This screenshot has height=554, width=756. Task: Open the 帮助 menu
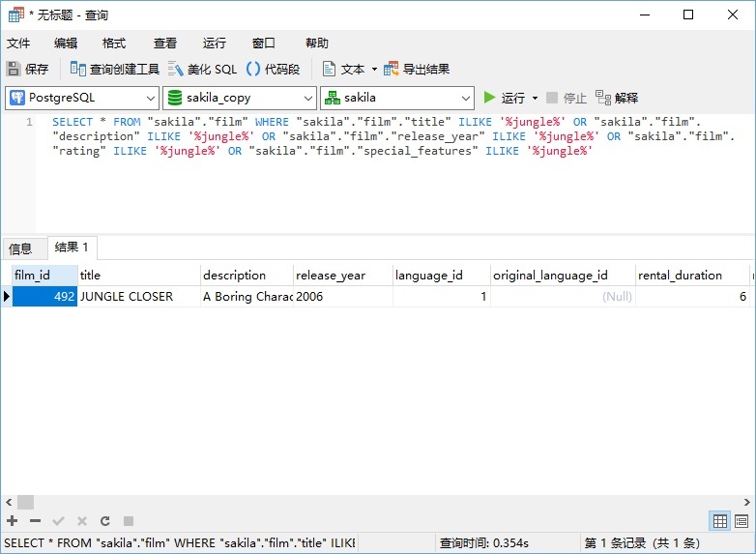click(x=317, y=44)
